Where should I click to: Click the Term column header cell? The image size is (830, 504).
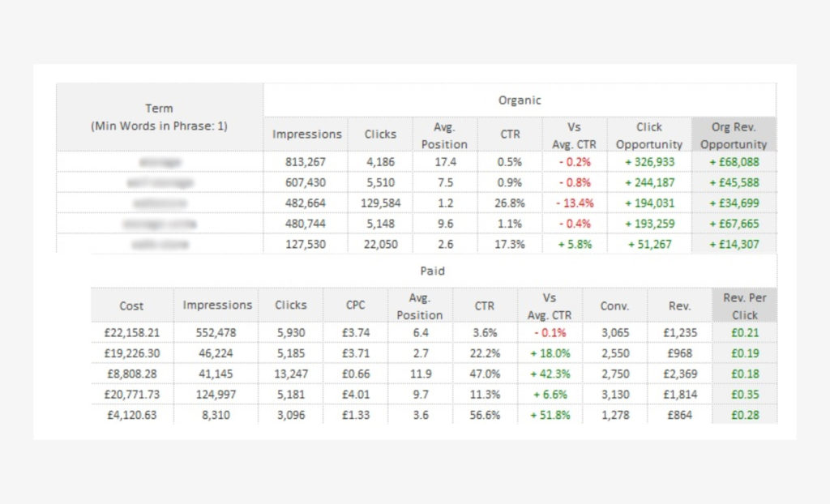pyautogui.click(x=159, y=117)
